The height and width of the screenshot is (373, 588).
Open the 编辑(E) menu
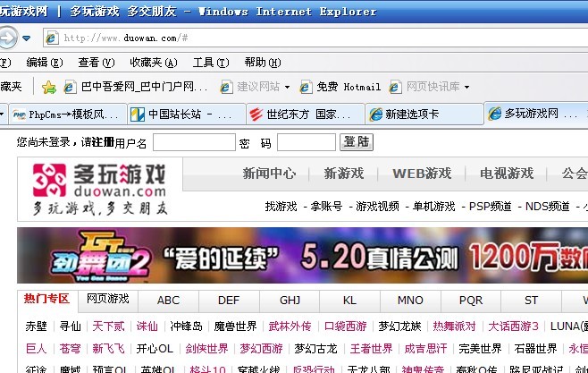(x=45, y=63)
